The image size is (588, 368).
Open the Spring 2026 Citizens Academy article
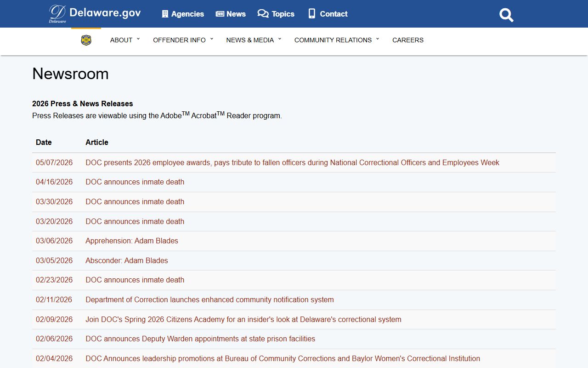coord(243,319)
